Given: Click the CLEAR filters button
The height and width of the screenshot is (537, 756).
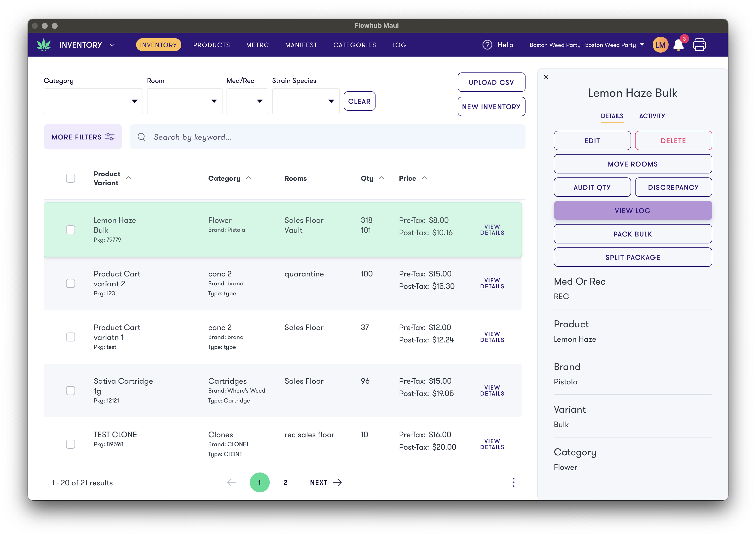Looking at the screenshot, I should pos(359,101).
